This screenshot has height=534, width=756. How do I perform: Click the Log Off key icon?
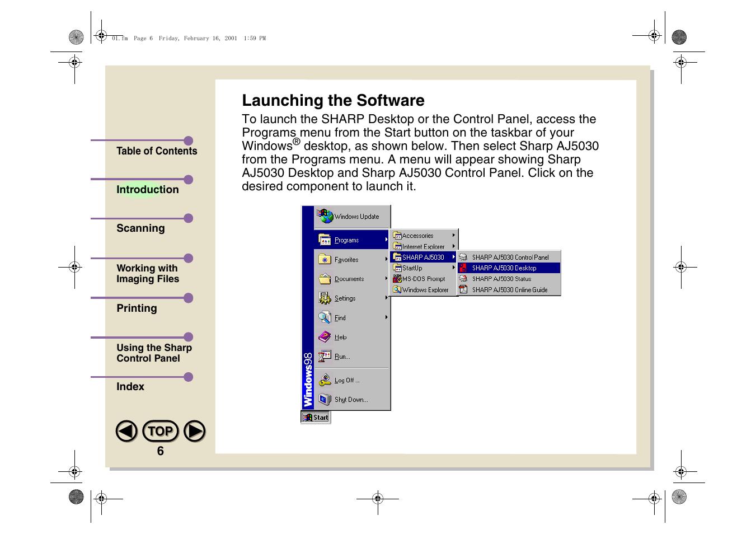[x=325, y=380]
